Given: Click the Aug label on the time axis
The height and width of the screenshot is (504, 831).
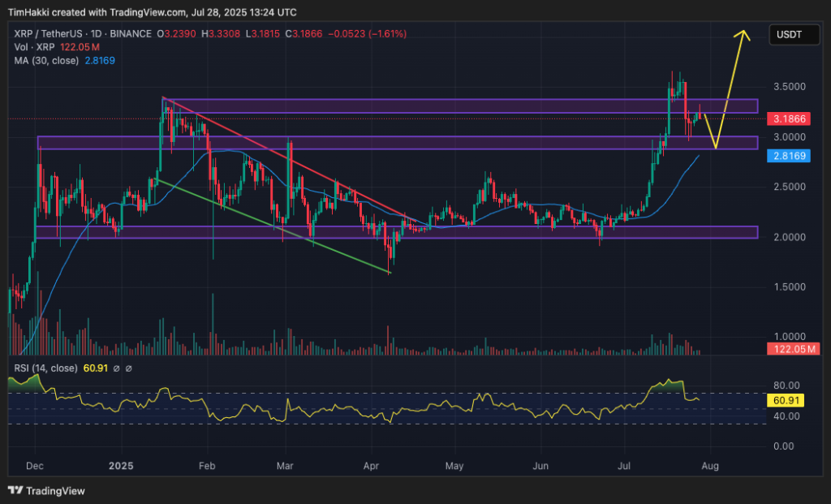Looking at the screenshot, I should (x=710, y=467).
